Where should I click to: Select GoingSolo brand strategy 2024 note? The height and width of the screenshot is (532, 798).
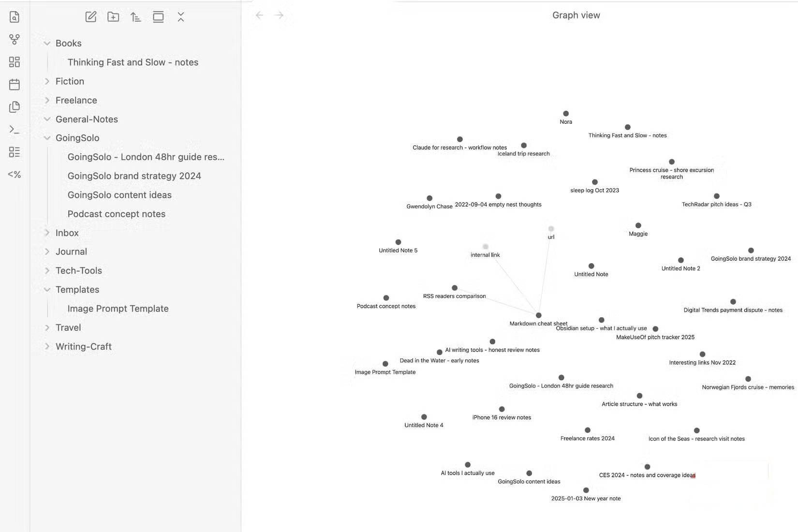pyautogui.click(x=134, y=176)
